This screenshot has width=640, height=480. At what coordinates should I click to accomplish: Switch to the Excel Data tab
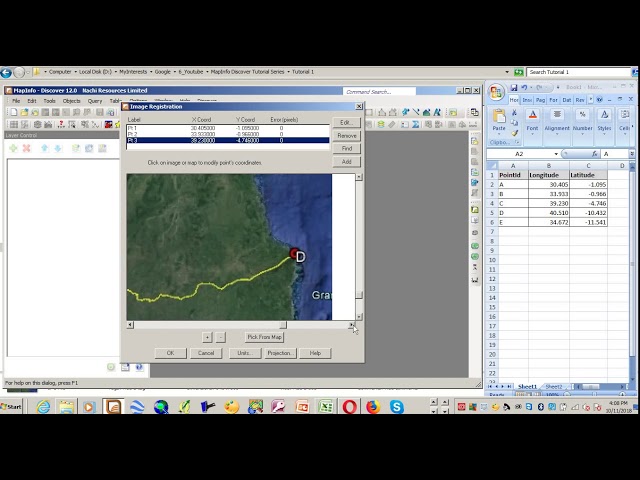(567, 100)
